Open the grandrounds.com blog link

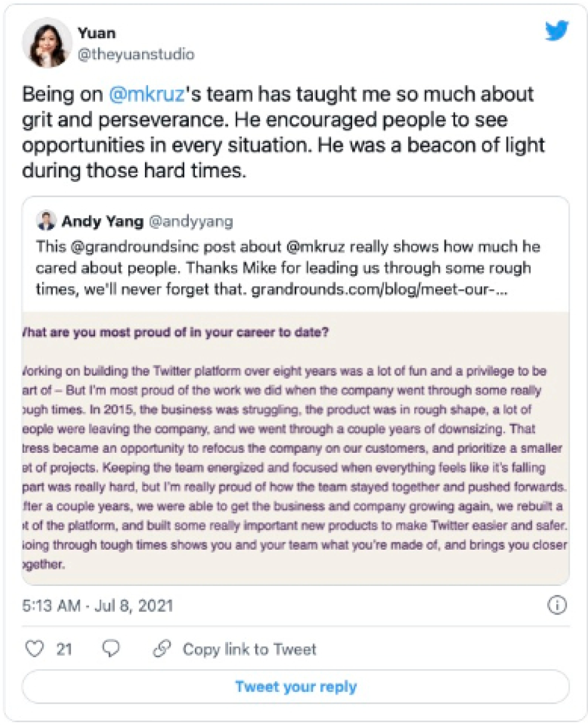coord(378,291)
